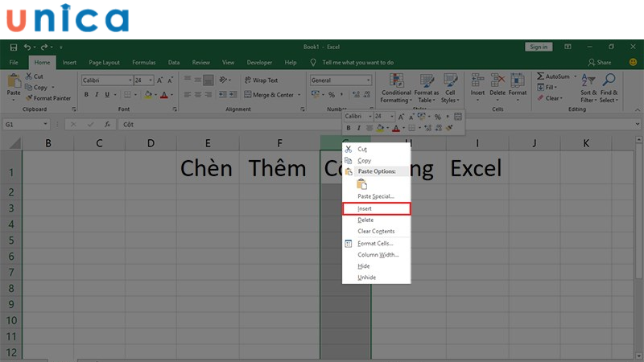Toggle Wrap Text in the Alignment group
The height and width of the screenshot is (362, 644).
[x=259, y=80]
